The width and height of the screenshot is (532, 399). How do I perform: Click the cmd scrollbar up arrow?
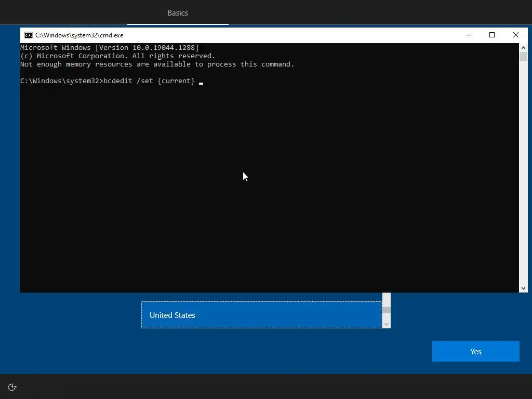[x=523, y=48]
